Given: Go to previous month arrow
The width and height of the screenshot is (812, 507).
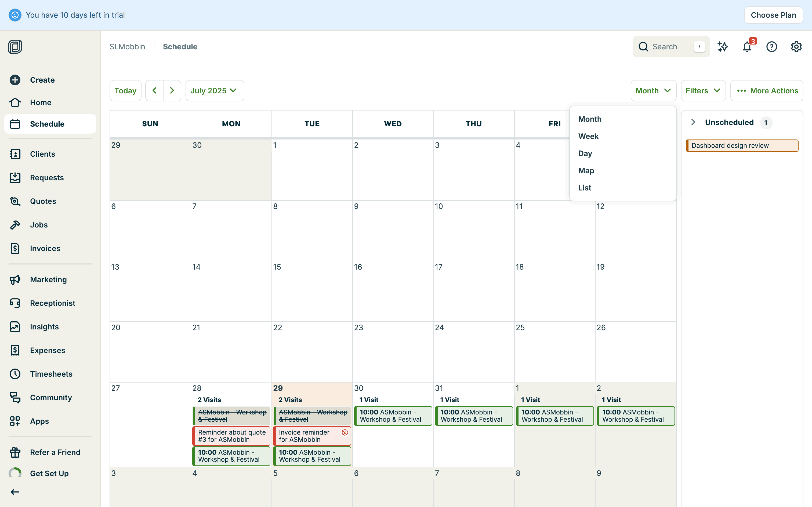Looking at the screenshot, I should click(x=154, y=91).
